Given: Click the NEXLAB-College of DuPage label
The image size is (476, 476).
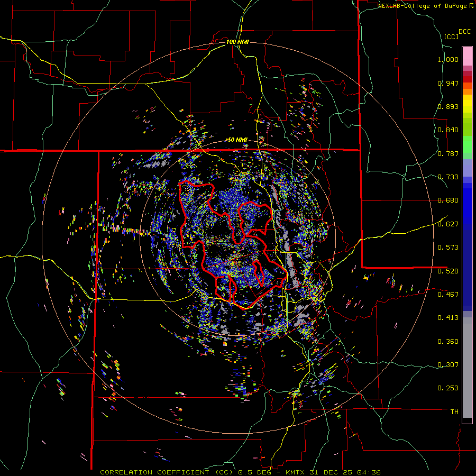Looking at the screenshot, I should tap(423, 6).
